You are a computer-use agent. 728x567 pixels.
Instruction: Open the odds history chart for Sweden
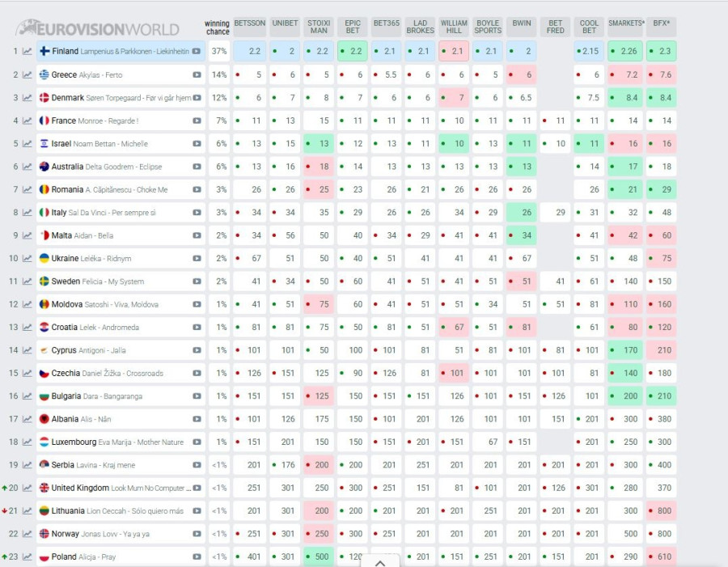28,281
